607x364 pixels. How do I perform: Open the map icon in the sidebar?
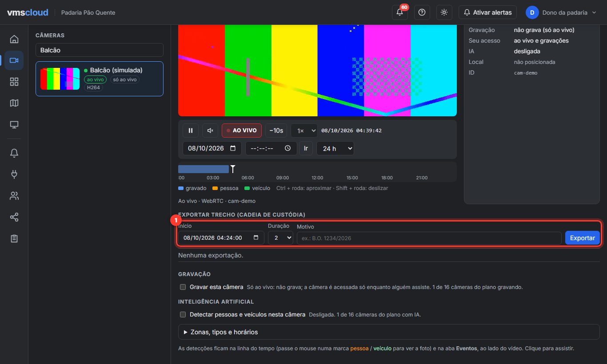[14, 103]
